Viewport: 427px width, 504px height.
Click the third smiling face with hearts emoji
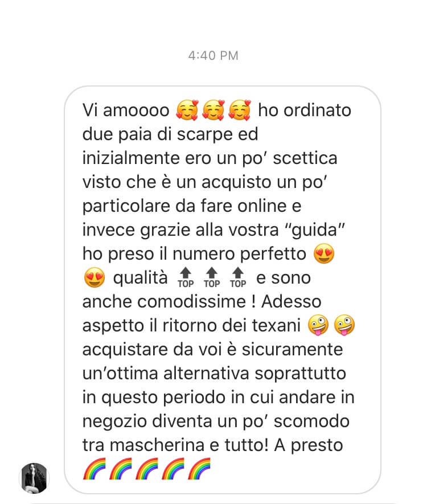click(x=239, y=110)
